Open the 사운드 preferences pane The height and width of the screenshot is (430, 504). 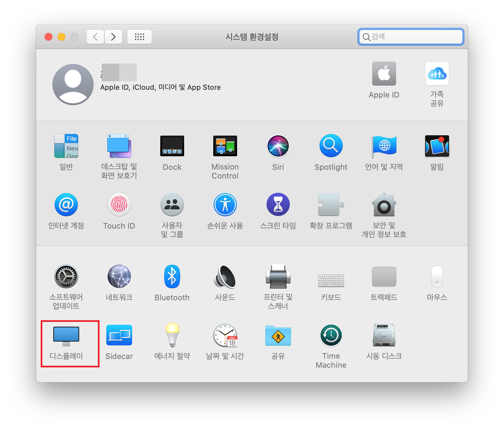coord(225,276)
